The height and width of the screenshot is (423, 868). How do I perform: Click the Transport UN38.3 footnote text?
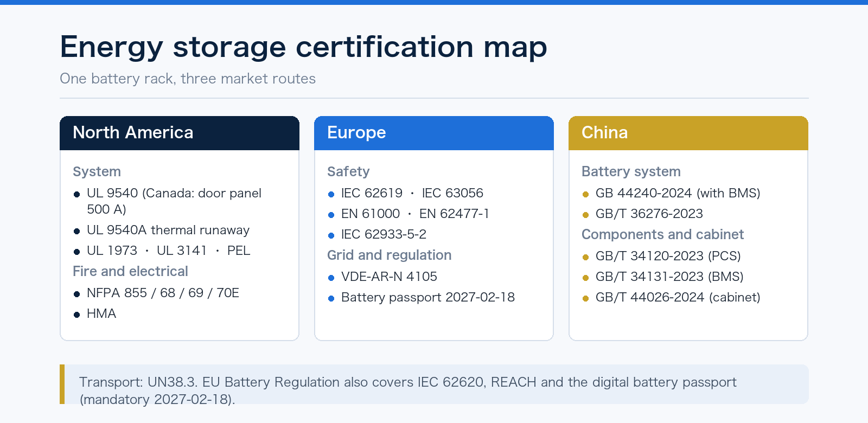[408, 390]
